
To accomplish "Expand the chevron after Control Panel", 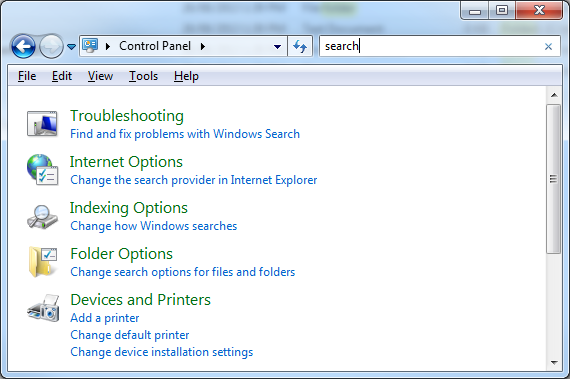I will point(203,46).
